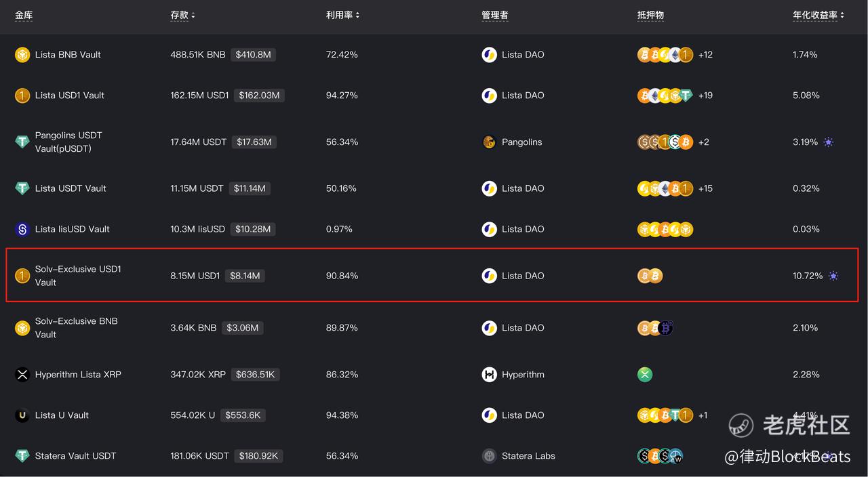Screen dimensions: 868x477
Task: Click the Hyperithm manager logo icon
Action: point(489,375)
